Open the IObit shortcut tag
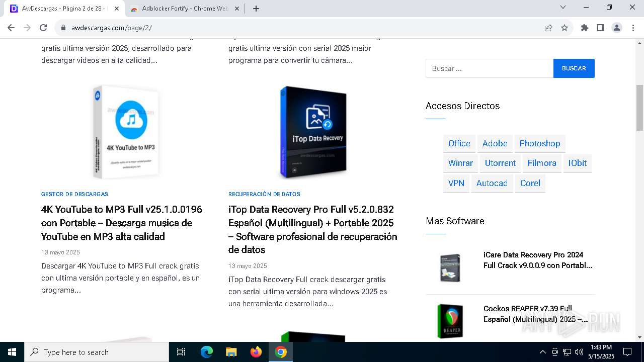This screenshot has width=644, height=362. tap(578, 163)
